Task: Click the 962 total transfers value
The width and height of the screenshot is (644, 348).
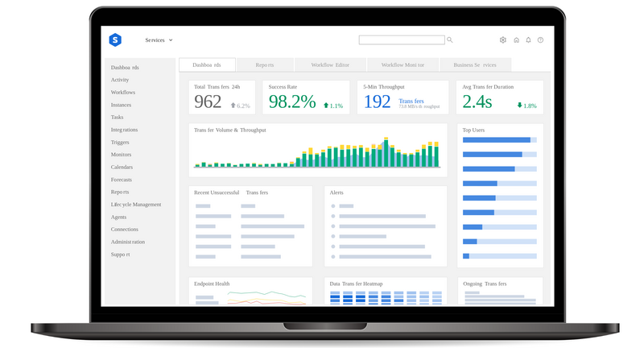Action: point(208,101)
